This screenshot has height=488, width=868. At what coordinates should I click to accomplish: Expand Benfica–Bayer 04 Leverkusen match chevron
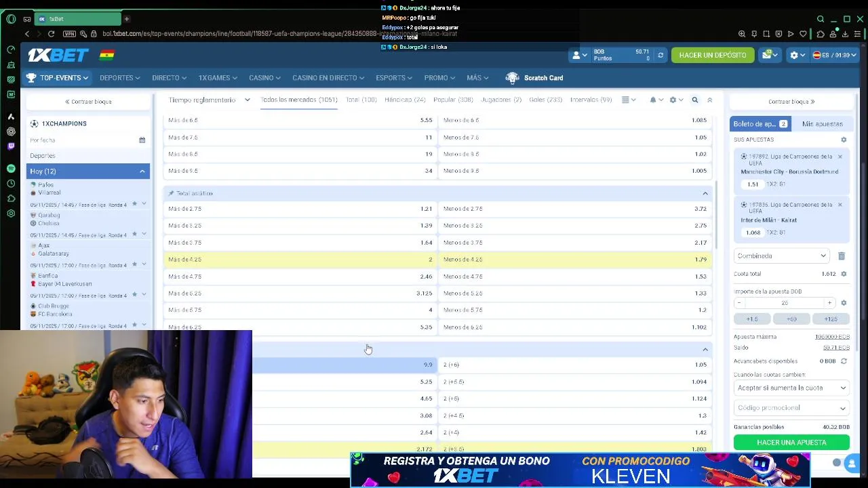[x=144, y=294]
